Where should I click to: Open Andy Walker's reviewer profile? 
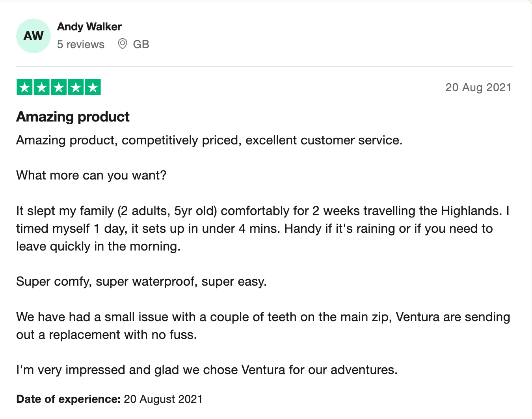click(x=89, y=27)
